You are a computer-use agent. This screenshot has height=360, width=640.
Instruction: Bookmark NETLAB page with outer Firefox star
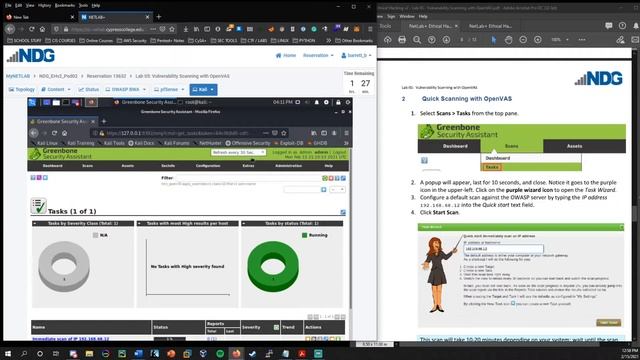[x=172, y=29]
